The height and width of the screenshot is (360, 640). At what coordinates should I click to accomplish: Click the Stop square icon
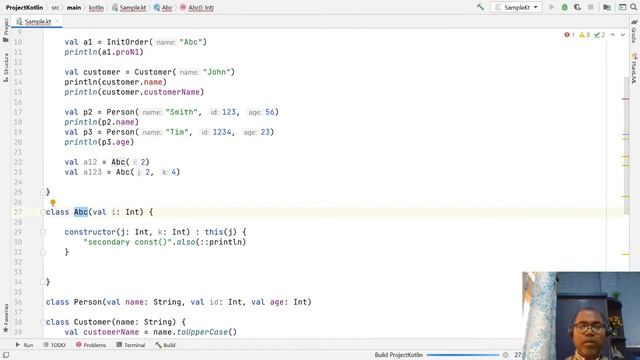pyautogui.click(x=591, y=7)
